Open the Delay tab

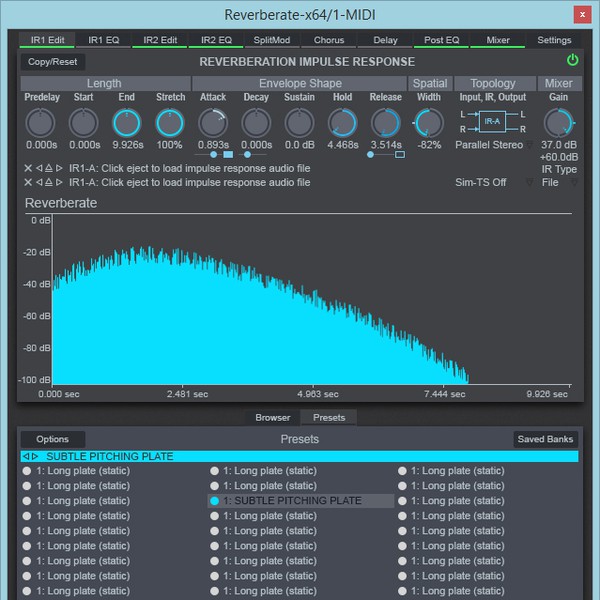(385, 40)
